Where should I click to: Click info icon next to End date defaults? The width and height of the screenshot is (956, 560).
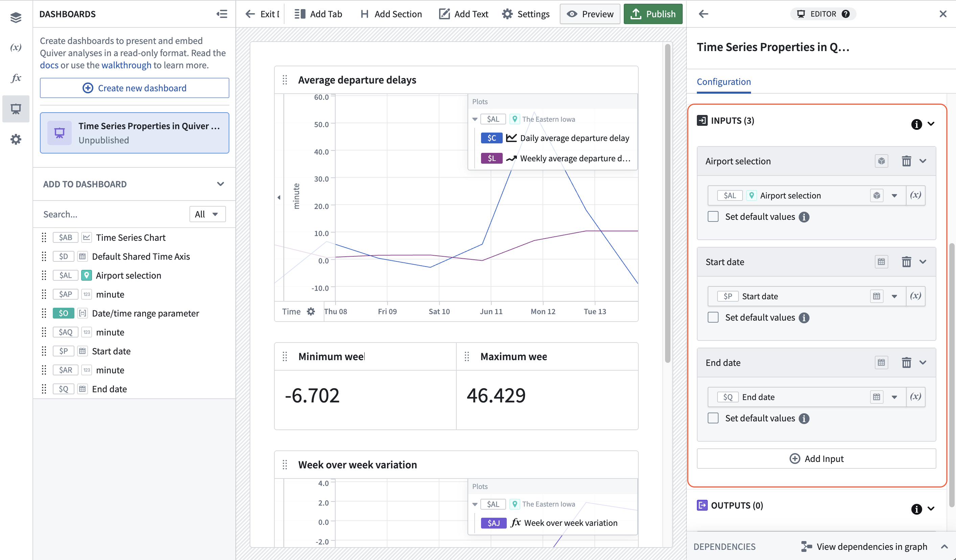[803, 419]
